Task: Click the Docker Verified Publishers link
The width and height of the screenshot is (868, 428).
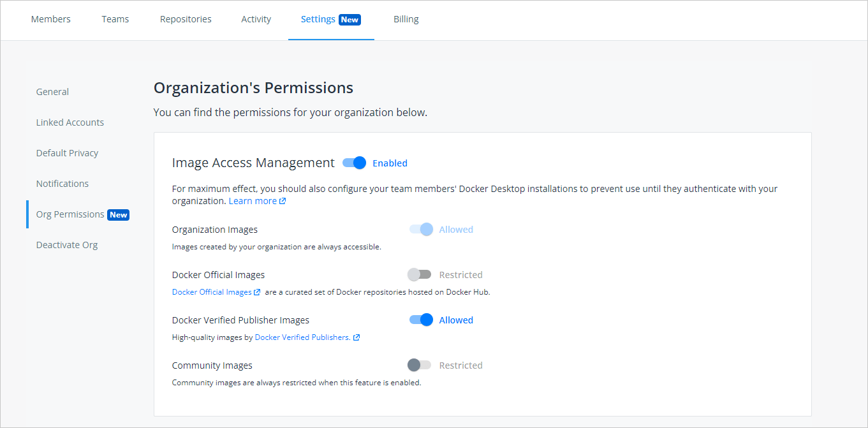Action: 300,337
